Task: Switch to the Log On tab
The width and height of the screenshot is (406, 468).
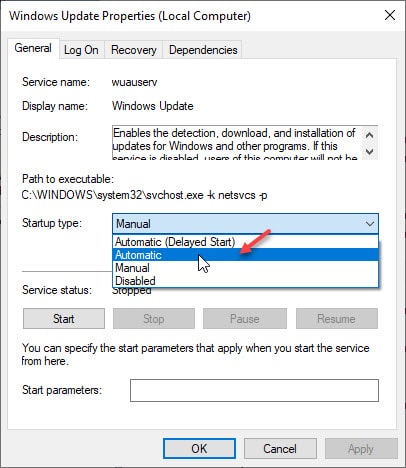Action: point(81,50)
